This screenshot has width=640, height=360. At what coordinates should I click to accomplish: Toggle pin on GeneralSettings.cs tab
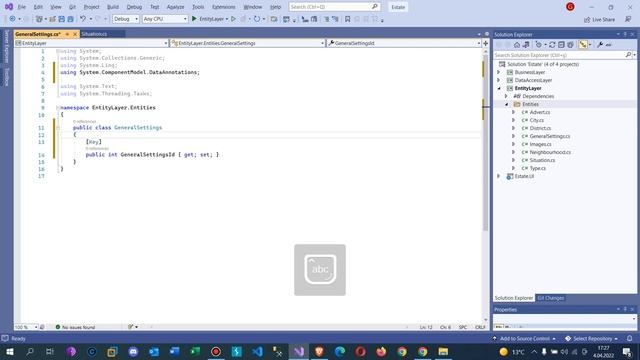(x=67, y=34)
